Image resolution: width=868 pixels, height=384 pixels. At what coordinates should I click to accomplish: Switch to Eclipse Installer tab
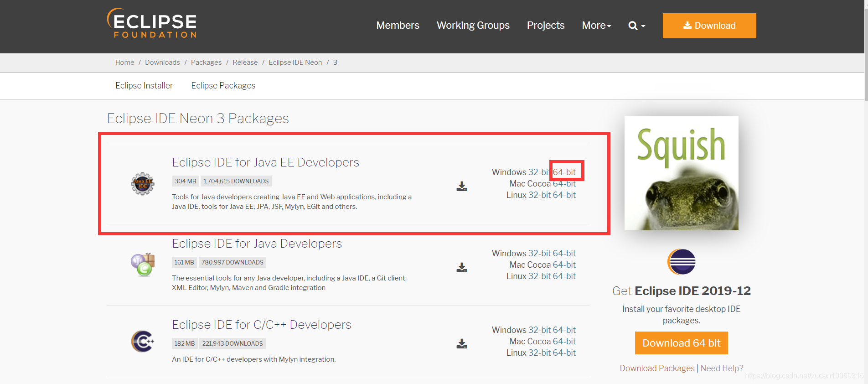(144, 86)
